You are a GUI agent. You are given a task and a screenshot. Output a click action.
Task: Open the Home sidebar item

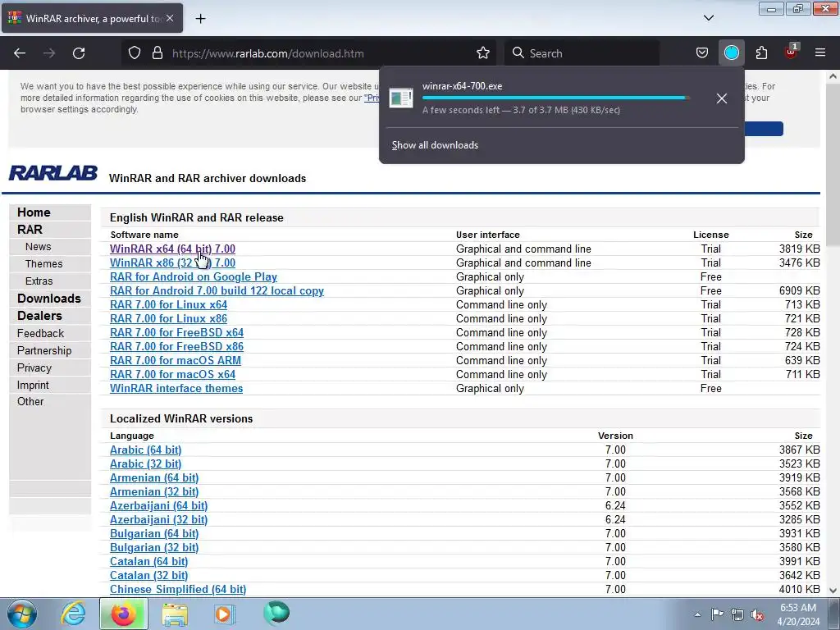click(x=34, y=212)
